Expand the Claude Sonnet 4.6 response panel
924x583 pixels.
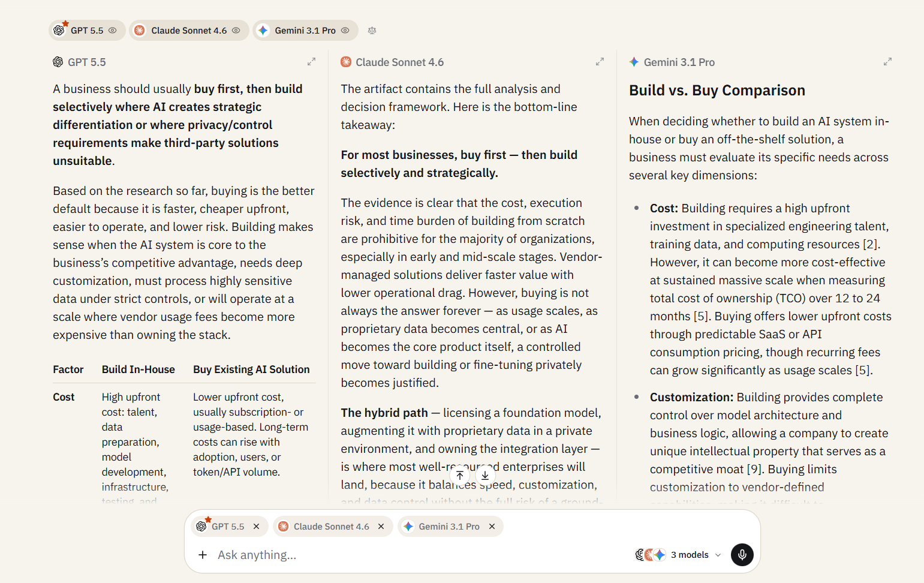point(600,62)
